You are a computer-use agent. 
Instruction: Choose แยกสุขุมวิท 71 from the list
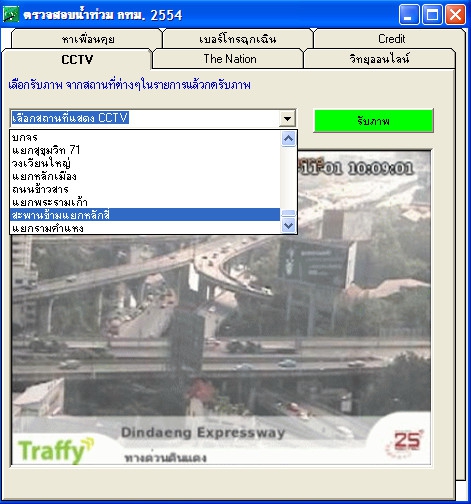(x=145, y=150)
